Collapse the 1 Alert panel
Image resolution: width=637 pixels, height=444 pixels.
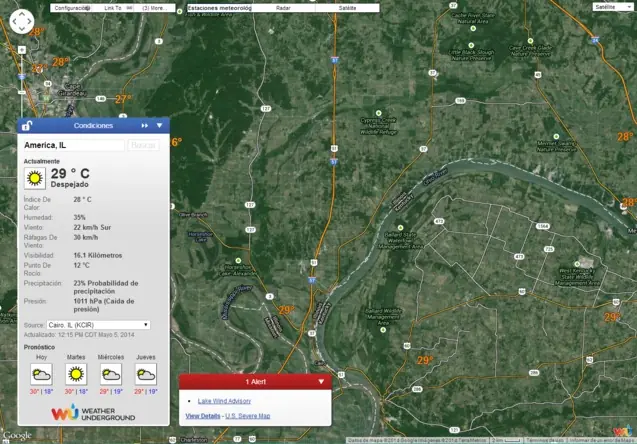pos(321,381)
